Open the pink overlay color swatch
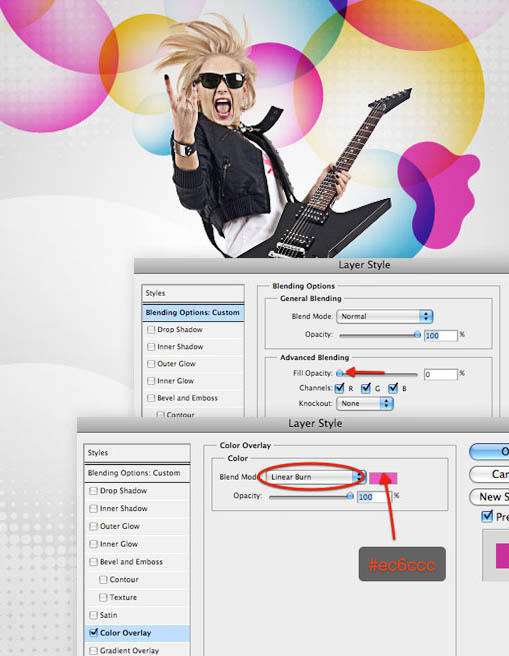 point(383,478)
